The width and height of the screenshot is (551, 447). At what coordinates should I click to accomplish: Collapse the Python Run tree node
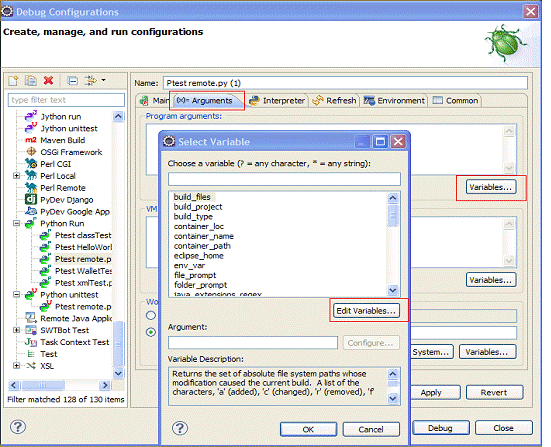[x=16, y=224]
